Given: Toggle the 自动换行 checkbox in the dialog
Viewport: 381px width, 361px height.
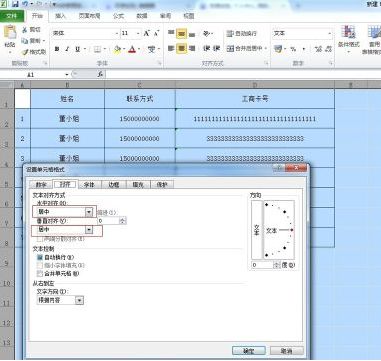Looking at the screenshot, I should point(40,257).
